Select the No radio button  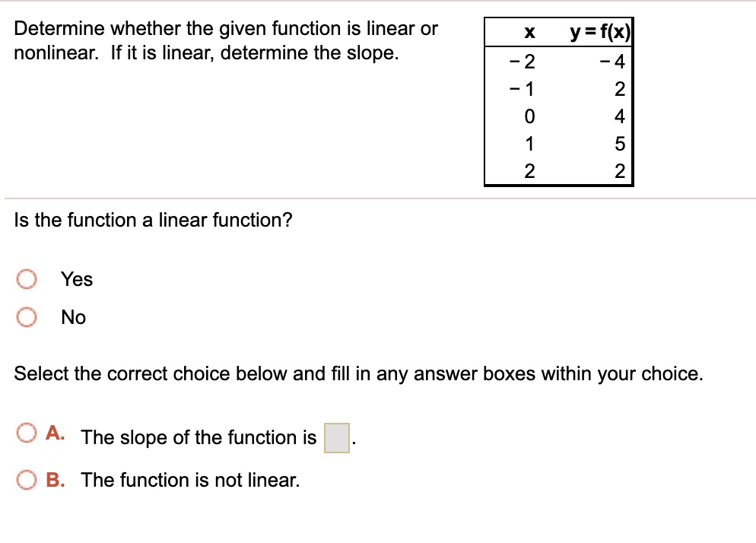point(27,317)
